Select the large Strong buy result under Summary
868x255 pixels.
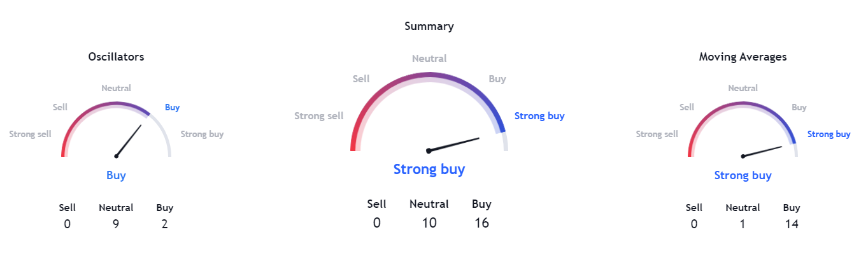click(429, 170)
